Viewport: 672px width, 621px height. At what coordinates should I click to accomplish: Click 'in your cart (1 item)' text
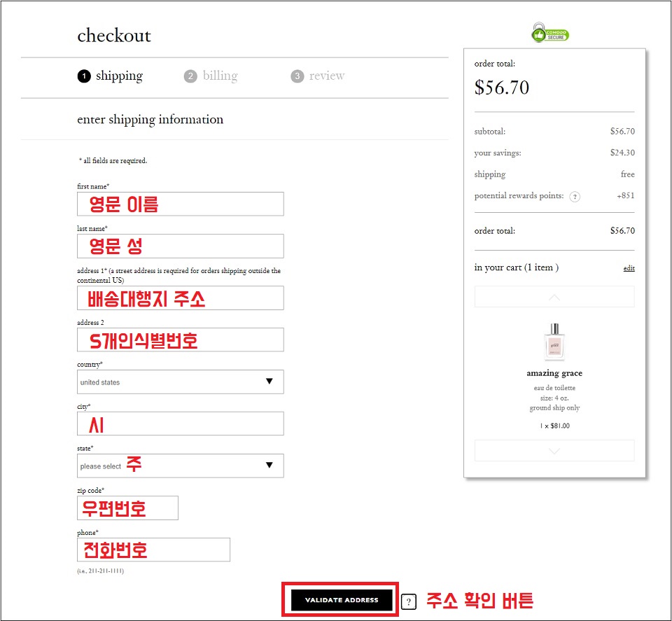(516, 267)
